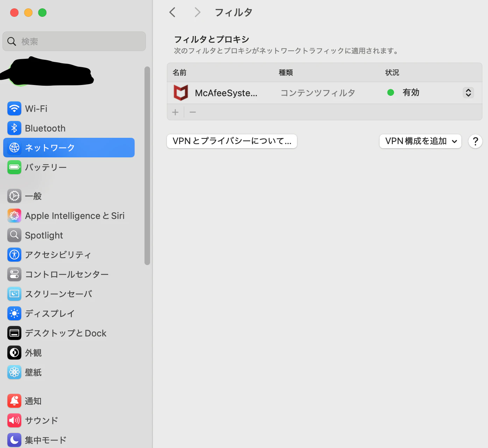Image resolution: width=488 pixels, height=448 pixels.
Task: Open Spotlight settings
Action: pyautogui.click(x=44, y=235)
